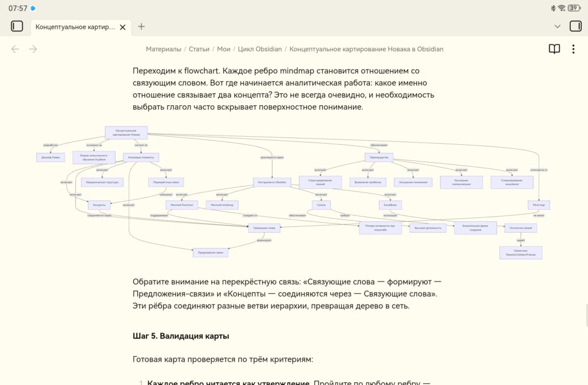Click the battery indicator showing 39
The image size is (588, 385).
574,8
